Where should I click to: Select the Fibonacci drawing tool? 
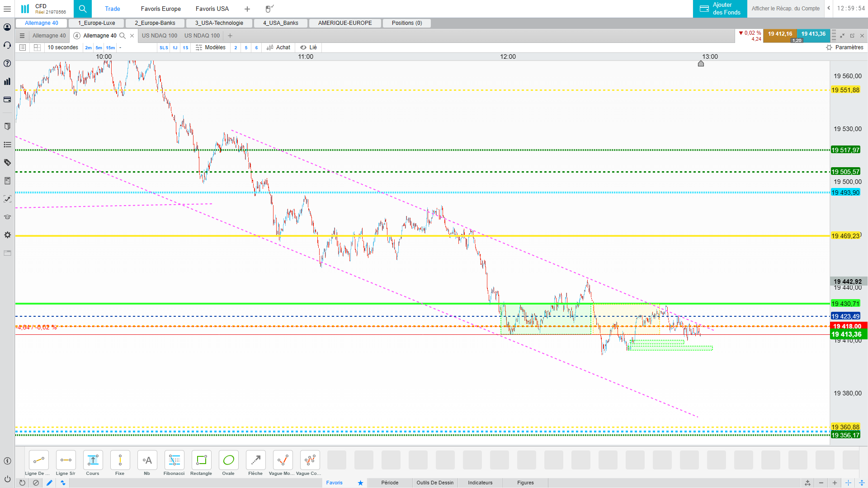point(174,460)
